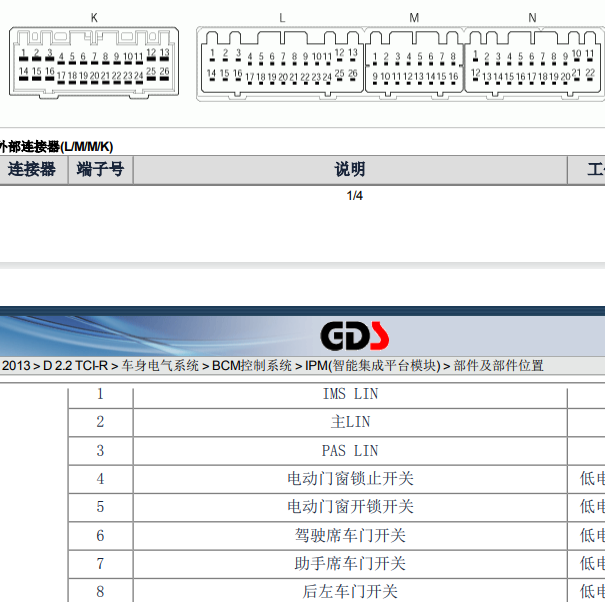The width and height of the screenshot is (605, 602).
Task: Click terminal number 2 in the 主LIN row
Action: [100, 422]
